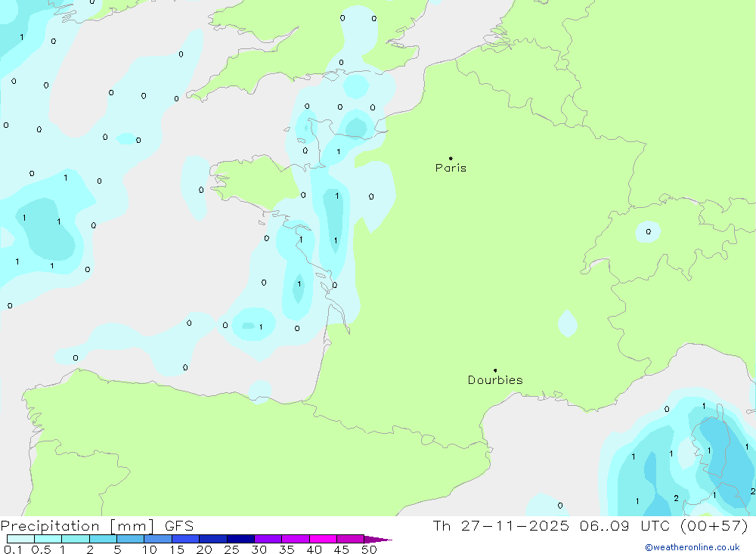Click the legend scale label '50'
The height and width of the screenshot is (554, 756).
coord(369,549)
